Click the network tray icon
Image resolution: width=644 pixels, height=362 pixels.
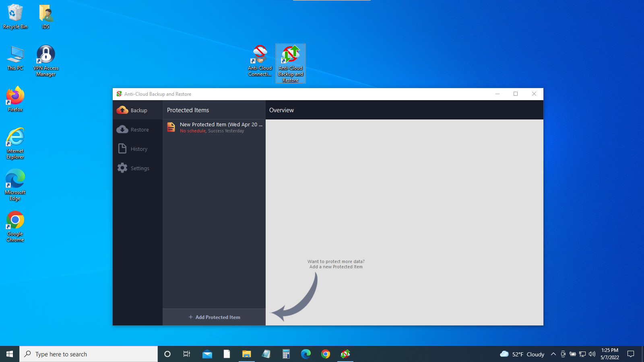coord(582,354)
